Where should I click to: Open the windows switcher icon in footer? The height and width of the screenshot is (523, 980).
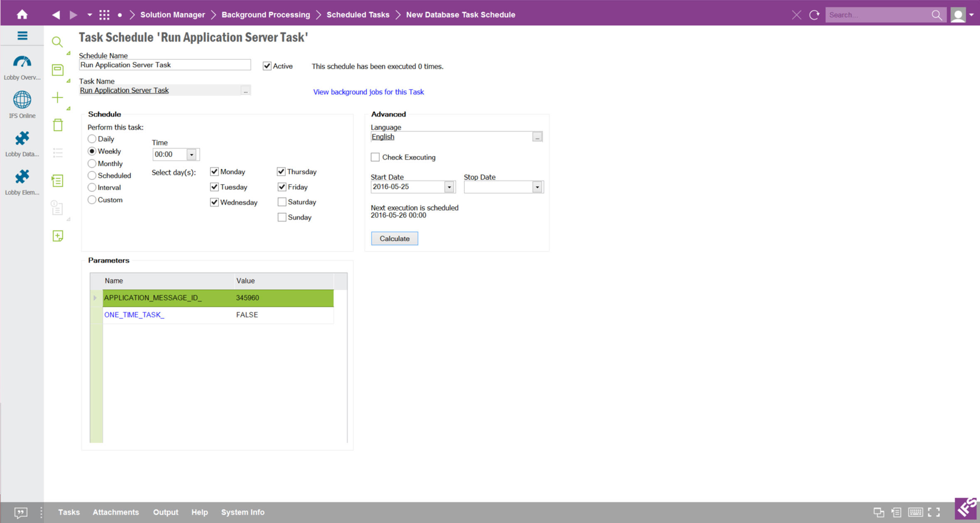point(879,512)
